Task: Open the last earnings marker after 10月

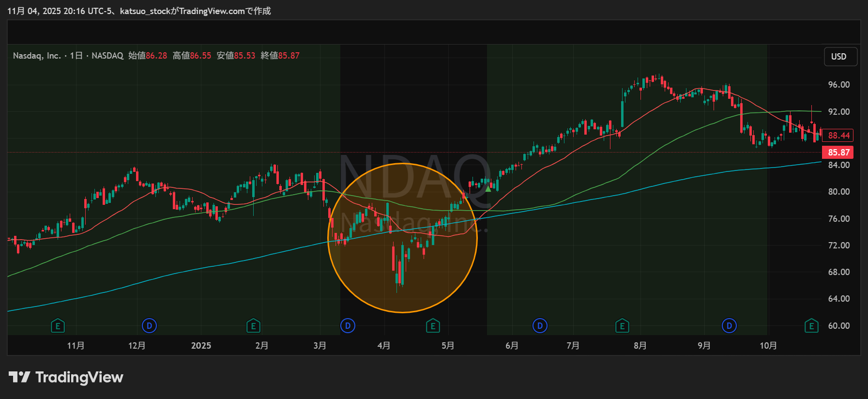Action: [x=811, y=326]
